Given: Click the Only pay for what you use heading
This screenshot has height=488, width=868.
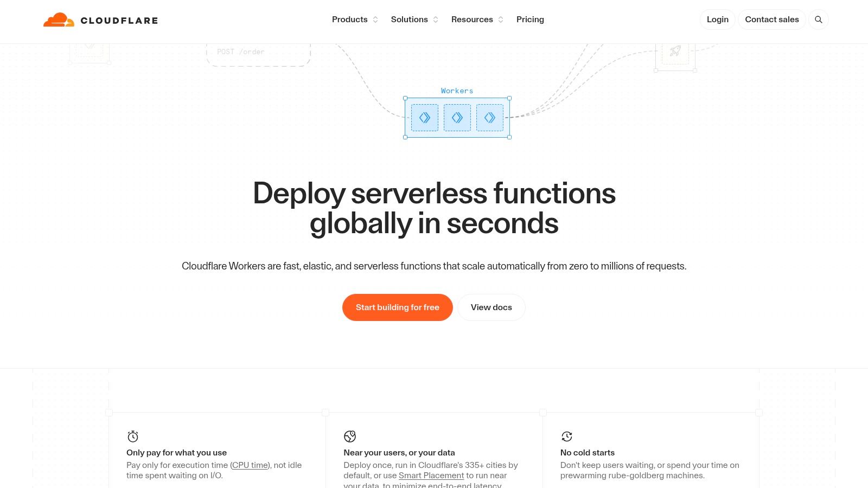Looking at the screenshot, I should click(x=177, y=453).
